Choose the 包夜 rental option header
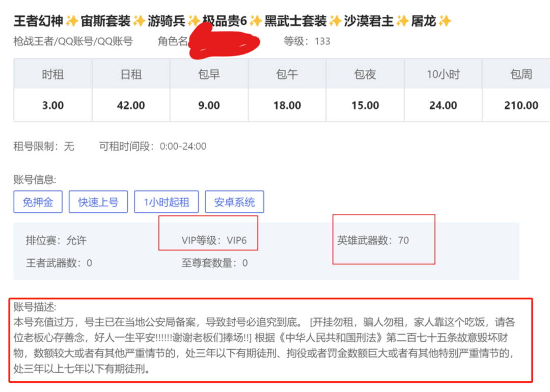550x392 pixels. pos(365,74)
